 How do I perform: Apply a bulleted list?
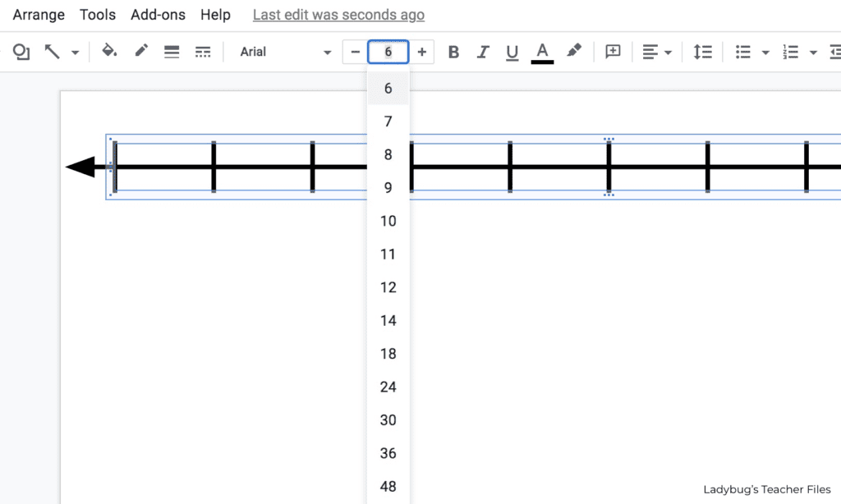click(742, 52)
